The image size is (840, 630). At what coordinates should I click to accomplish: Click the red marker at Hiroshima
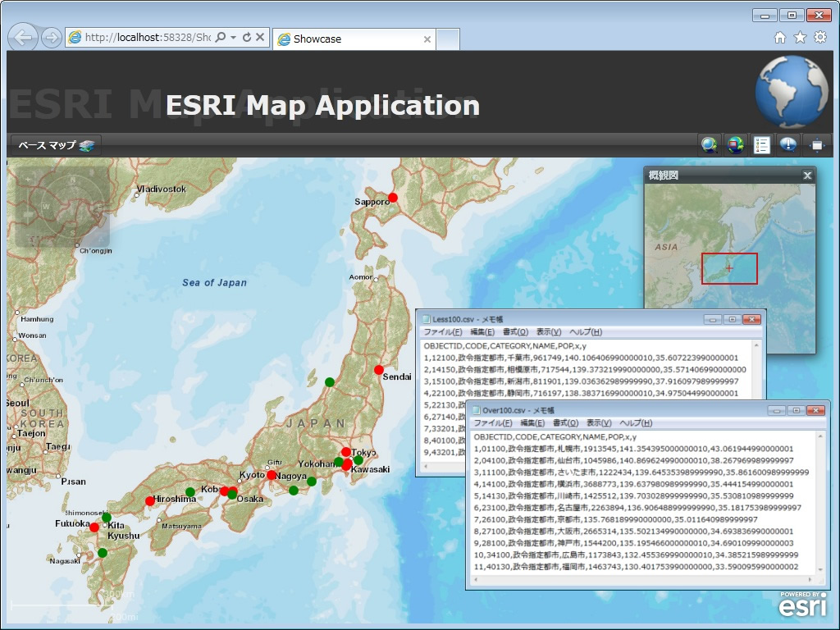click(150, 501)
